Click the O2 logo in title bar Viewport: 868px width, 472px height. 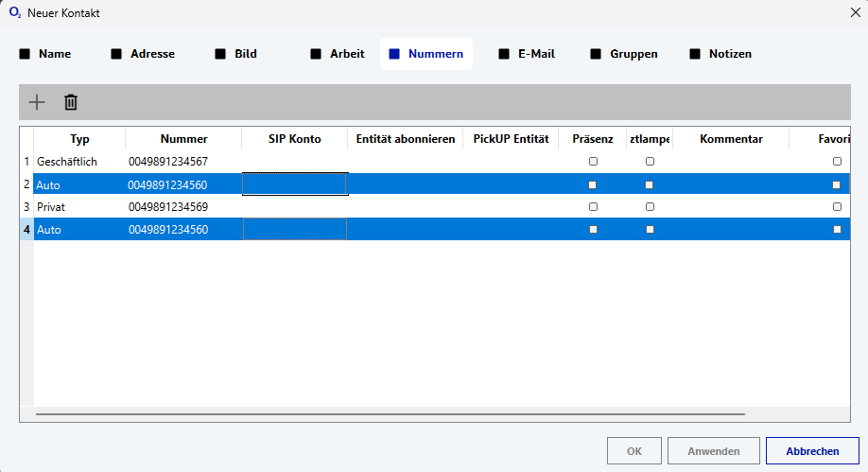coord(14,13)
